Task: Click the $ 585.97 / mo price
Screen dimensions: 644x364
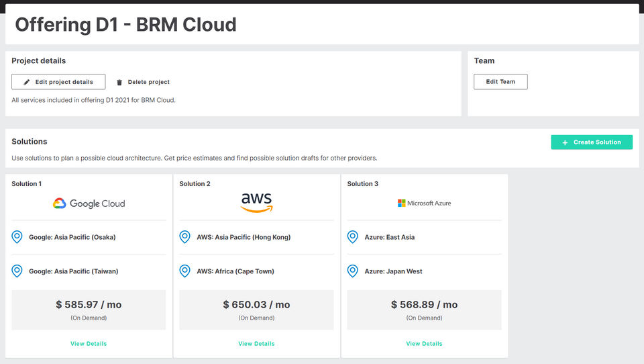Action: point(89,305)
